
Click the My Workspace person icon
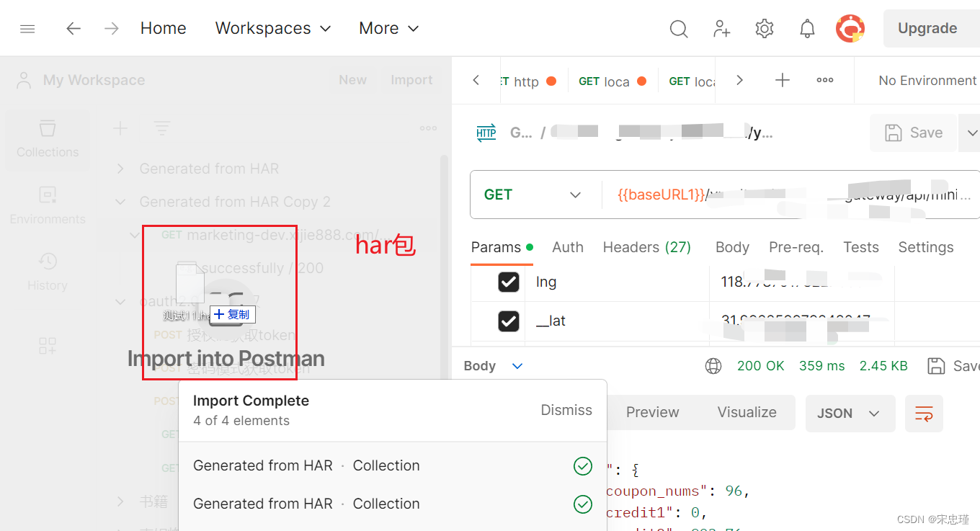click(x=24, y=80)
